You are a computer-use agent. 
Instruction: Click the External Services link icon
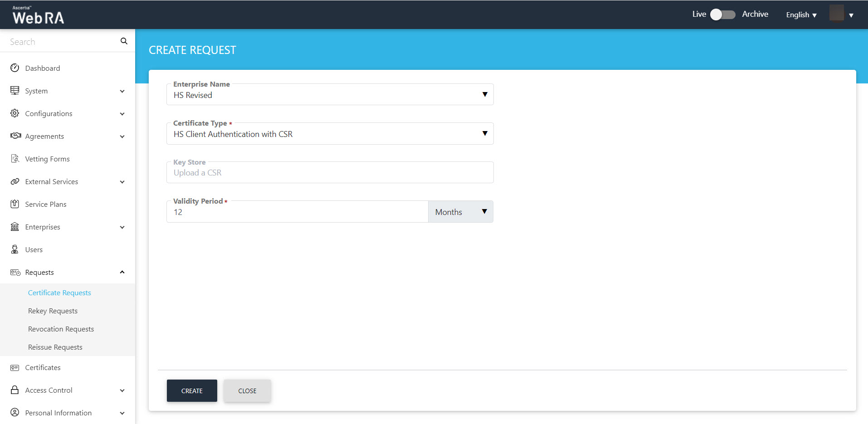click(x=15, y=181)
